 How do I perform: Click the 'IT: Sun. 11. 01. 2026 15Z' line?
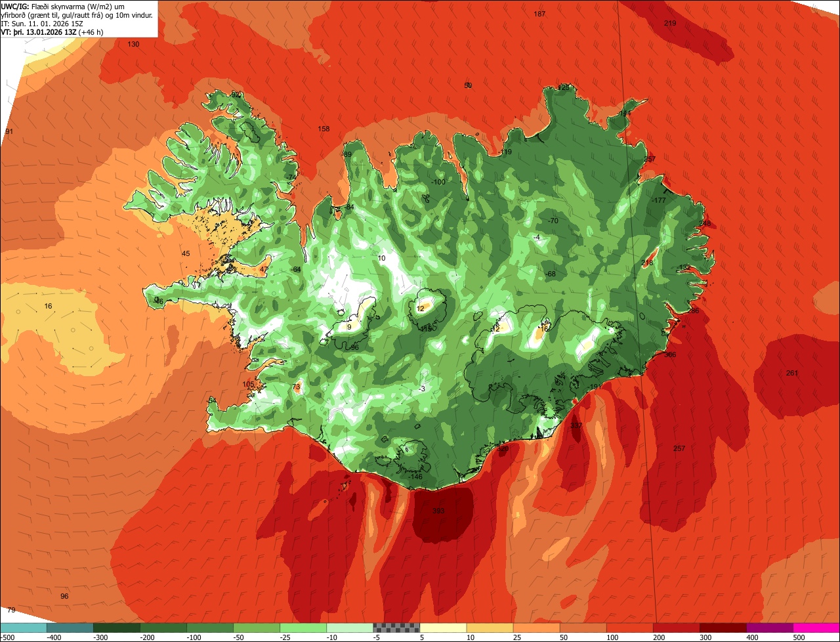point(42,24)
